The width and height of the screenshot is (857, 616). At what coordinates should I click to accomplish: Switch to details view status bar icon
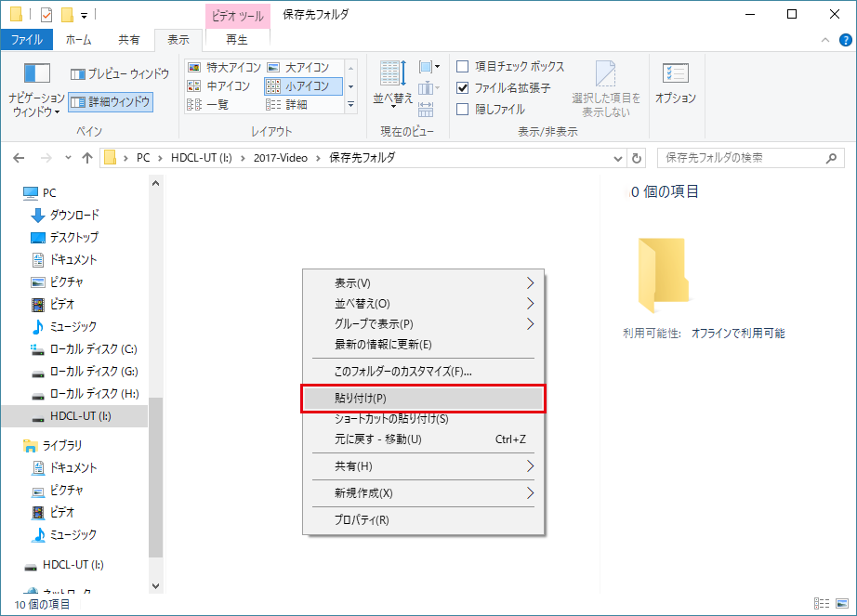[x=822, y=603]
